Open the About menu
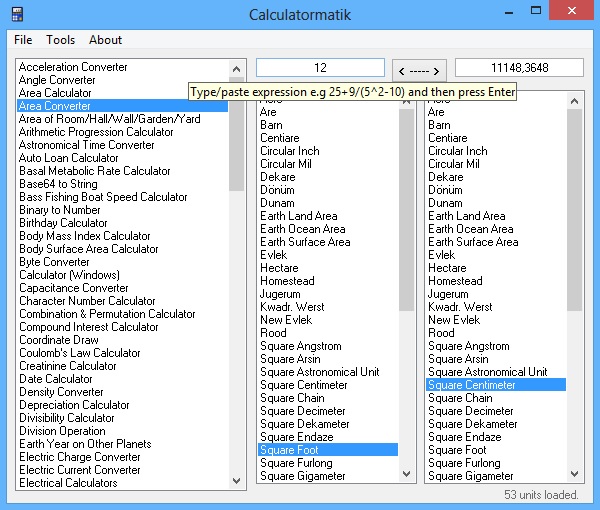 105,40
